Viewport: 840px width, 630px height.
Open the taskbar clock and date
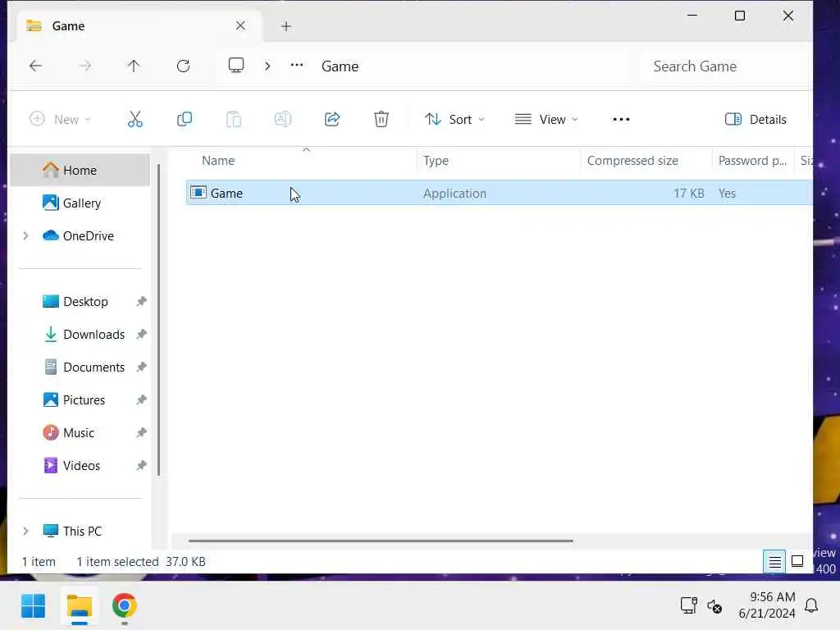coord(767,605)
